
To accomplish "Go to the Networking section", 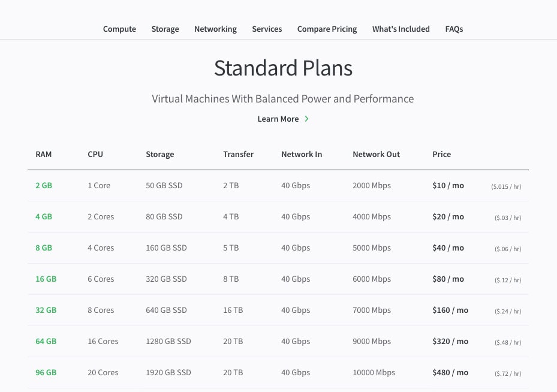I will 215,29.
